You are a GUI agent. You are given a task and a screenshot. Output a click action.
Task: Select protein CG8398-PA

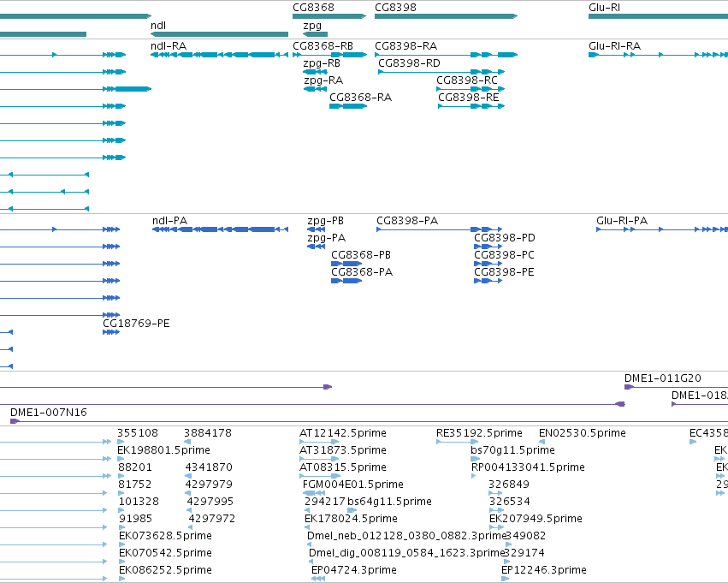click(439, 229)
